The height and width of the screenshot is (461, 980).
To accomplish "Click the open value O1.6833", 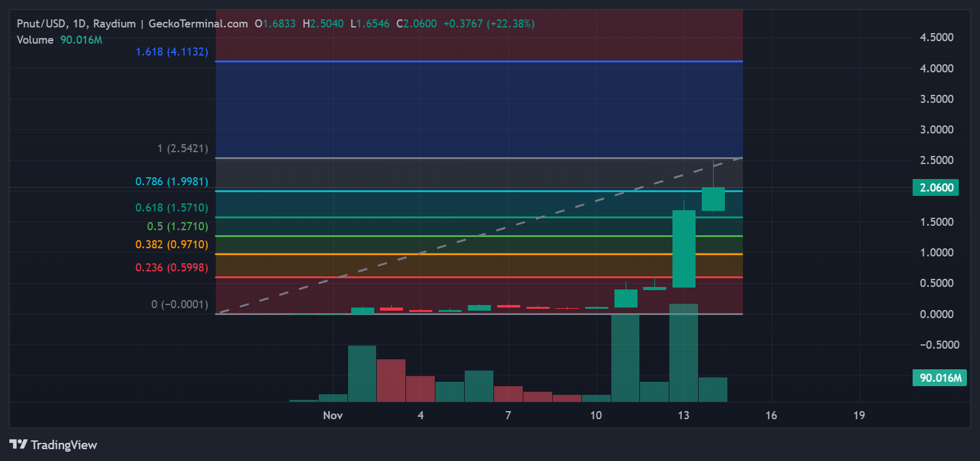I will coord(275,24).
